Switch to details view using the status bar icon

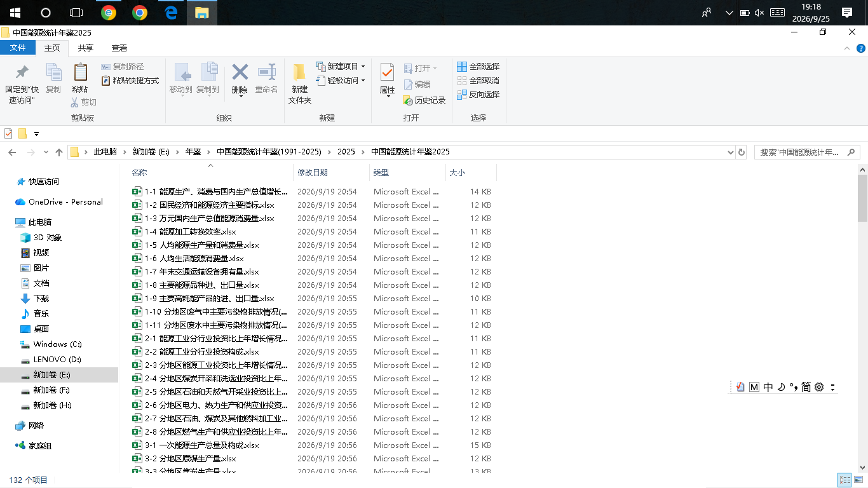[x=844, y=480]
